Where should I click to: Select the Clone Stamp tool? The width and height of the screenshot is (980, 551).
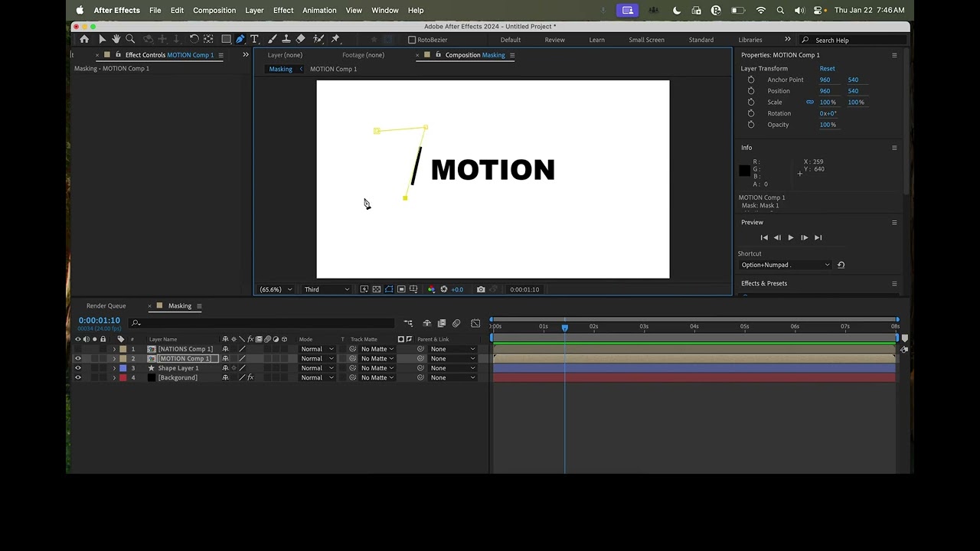pyautogui.click(x=286, y=39)
